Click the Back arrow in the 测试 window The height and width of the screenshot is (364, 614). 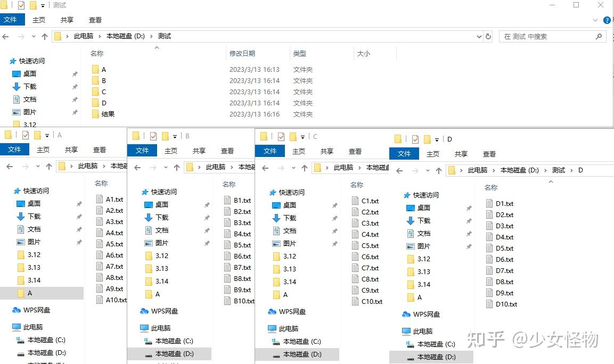[x=6, y=36]
